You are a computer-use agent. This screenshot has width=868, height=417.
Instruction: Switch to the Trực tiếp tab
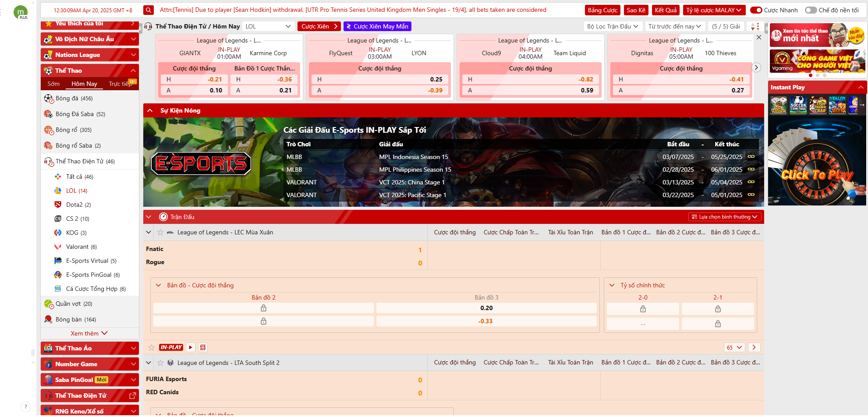click(120, 84)
